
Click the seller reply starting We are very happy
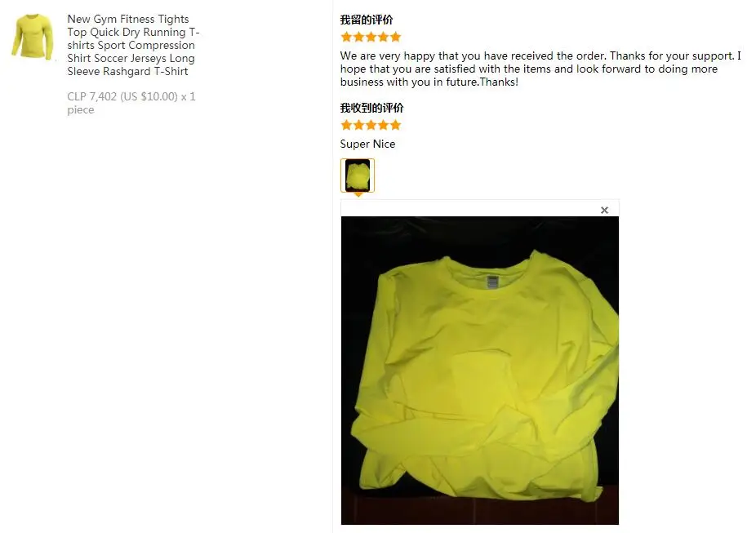[540, 69]
